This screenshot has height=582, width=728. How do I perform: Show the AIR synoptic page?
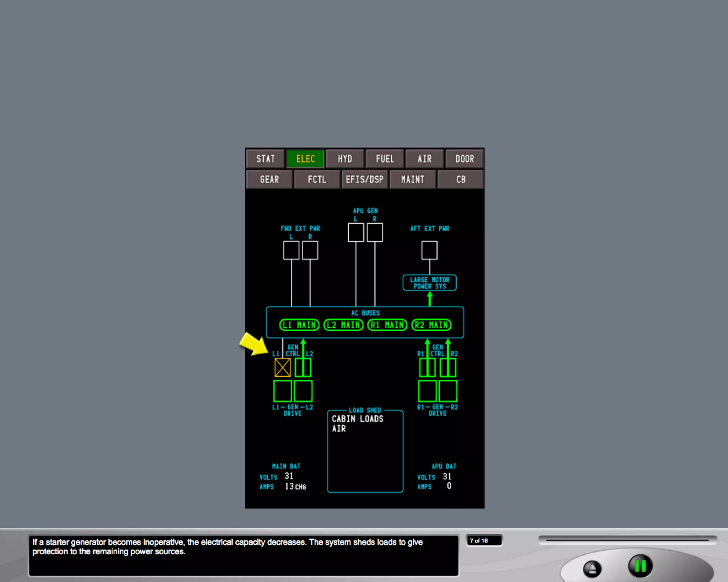point(424,159)
